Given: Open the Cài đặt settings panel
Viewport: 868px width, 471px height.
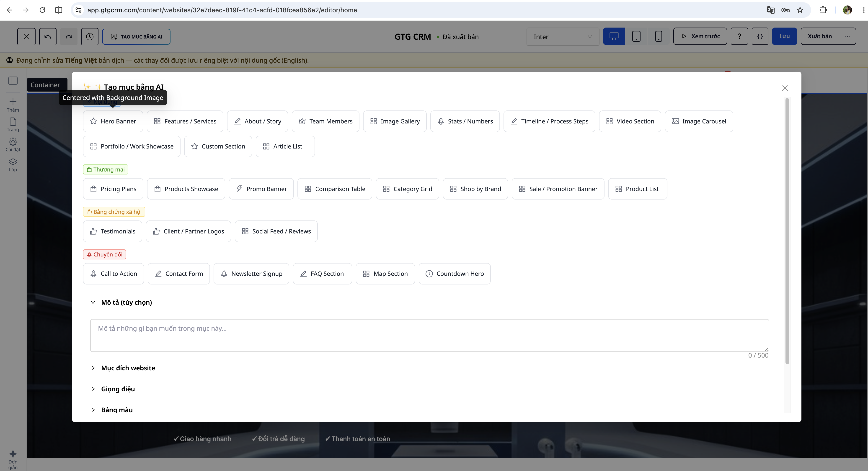Looking at the screenshot, I should (13, 145).
